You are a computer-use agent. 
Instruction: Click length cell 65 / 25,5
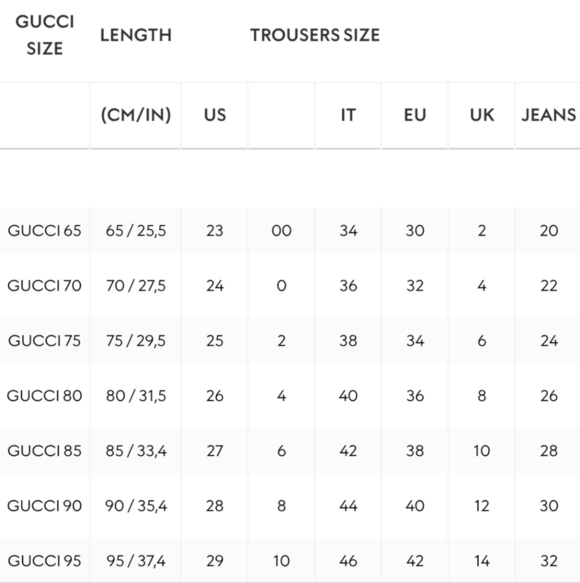coord(136,231)
